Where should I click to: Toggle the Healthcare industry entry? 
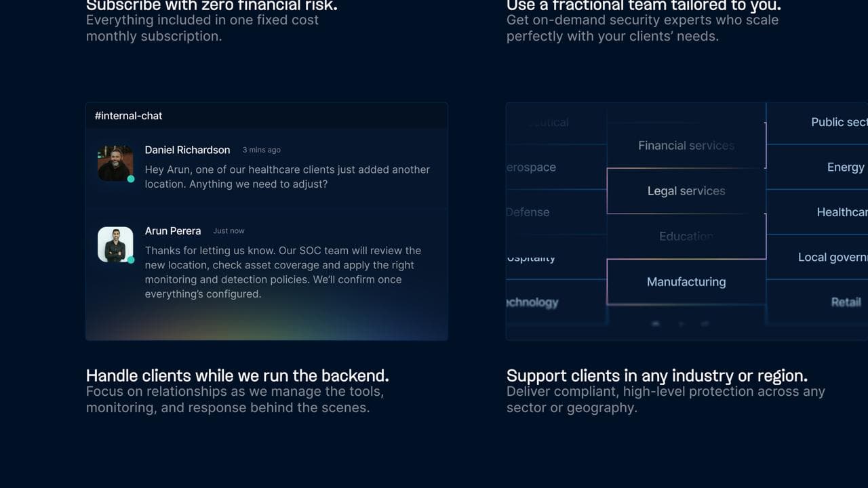point(841,212)
